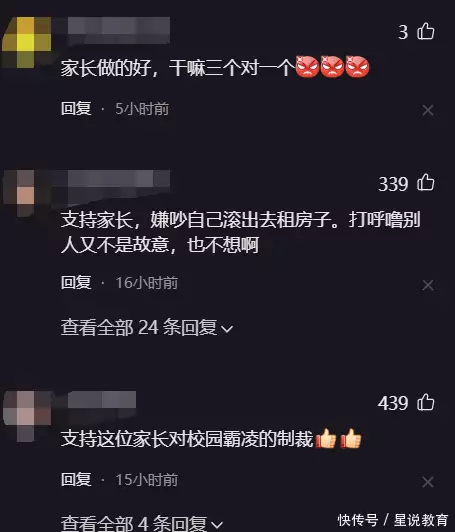Reply to the 5小时前 comment

76,109
